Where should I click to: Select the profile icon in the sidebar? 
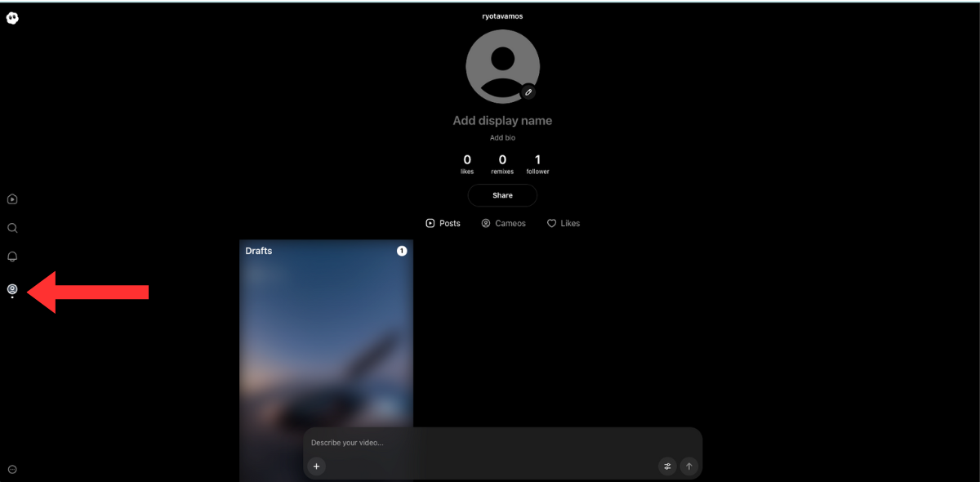(12, 289)
